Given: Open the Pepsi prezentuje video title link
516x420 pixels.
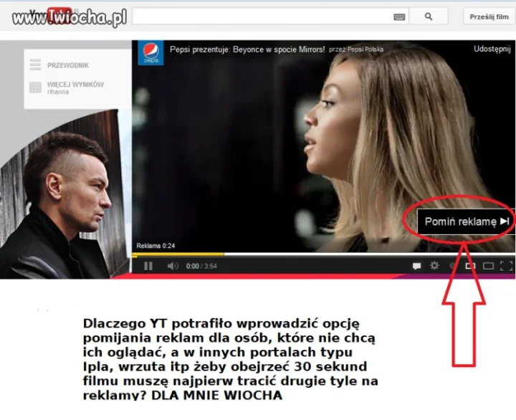Looking at the screenshot, I should (247, 49).
